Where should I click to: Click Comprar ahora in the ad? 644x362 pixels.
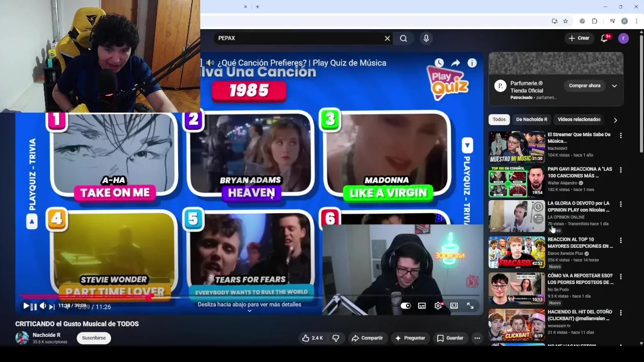pyautogui.click(x=585, y=85)
